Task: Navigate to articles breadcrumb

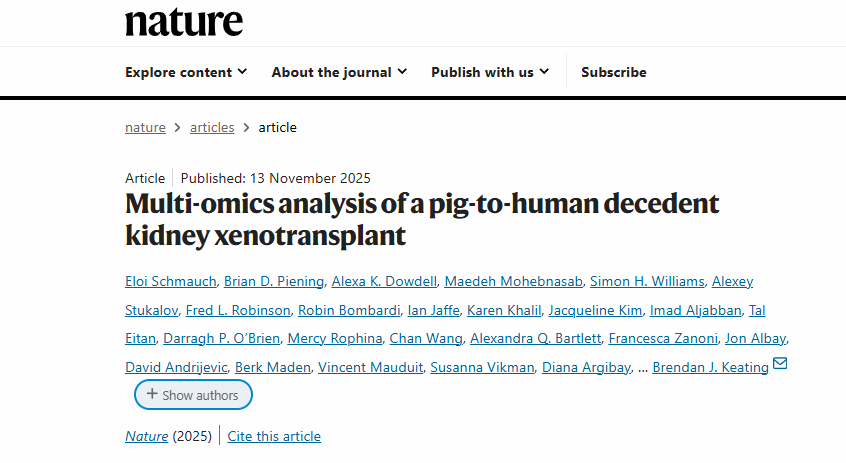Action: pyautogui.click(x=212, y=127)
